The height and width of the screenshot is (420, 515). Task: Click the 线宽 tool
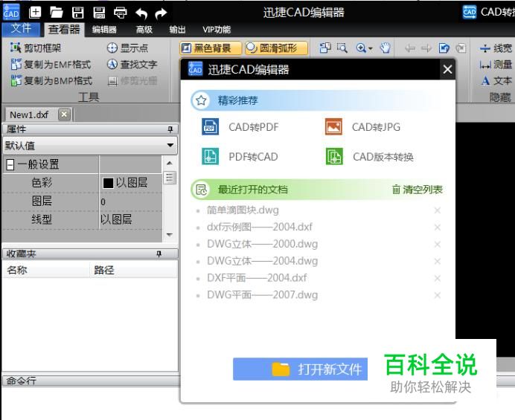pyautogui.click(x=496, y=48)
